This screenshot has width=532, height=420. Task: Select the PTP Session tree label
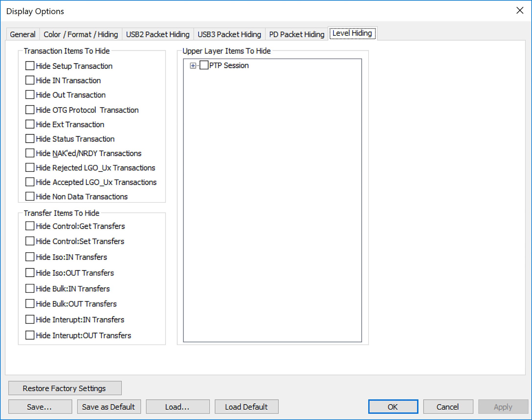(x=229, y=65)
